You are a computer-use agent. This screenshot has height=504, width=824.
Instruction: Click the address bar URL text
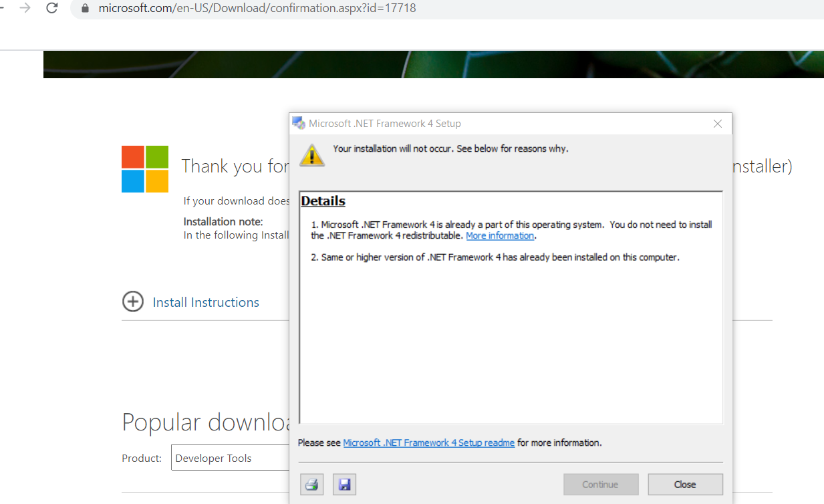tap(257, 9)
